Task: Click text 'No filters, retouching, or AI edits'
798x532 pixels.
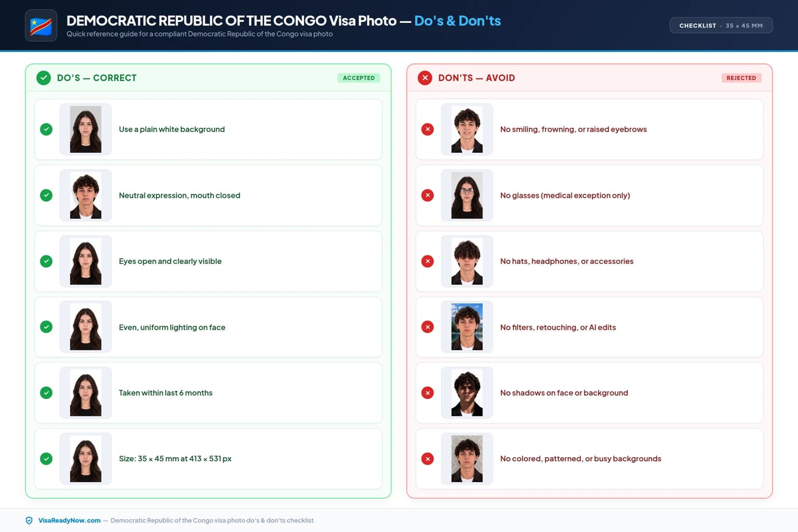Action: [558, 327]
